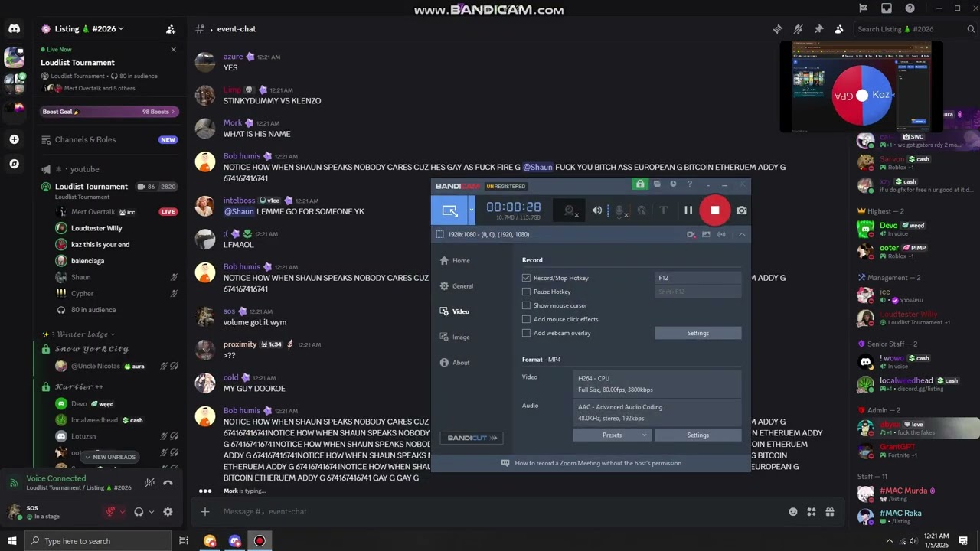Uncheck Record/Stop Hotkey checkbox

526,278
